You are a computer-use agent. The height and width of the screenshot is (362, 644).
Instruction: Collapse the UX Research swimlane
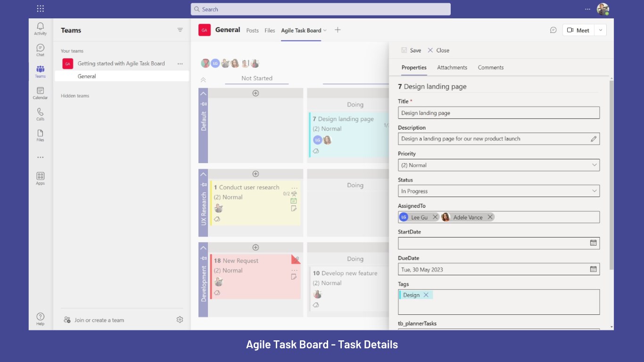pyautogui.click(x=203, y=174)
